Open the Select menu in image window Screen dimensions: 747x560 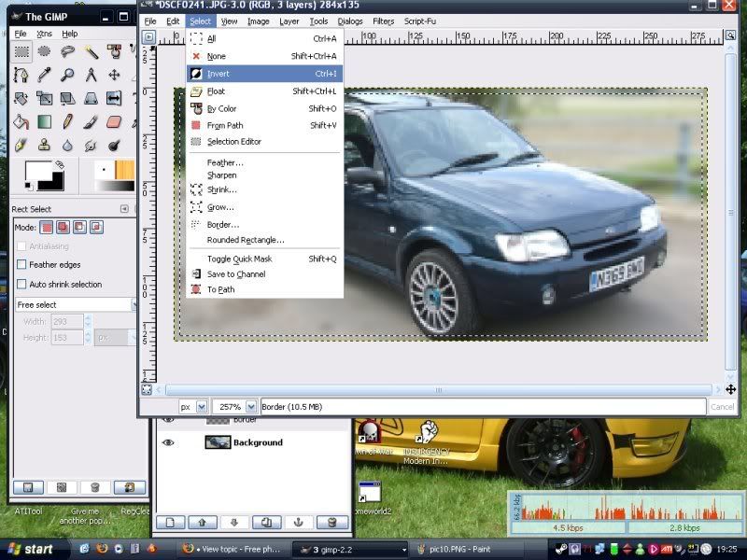[x=200, y=21]
